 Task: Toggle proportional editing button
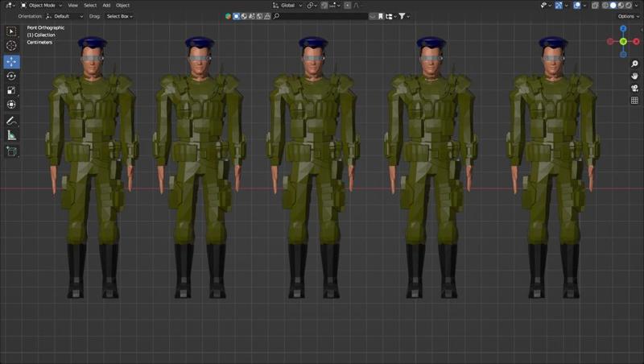[348, 6]
